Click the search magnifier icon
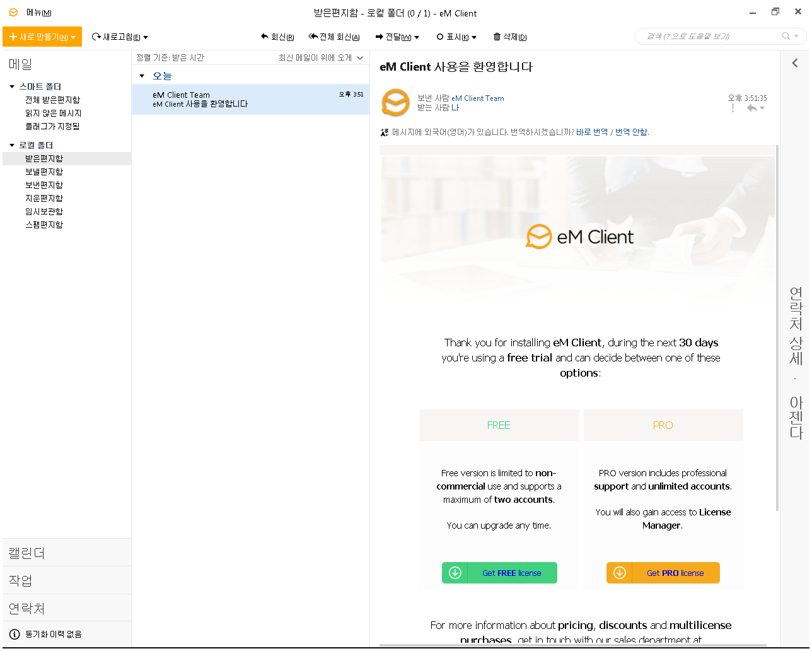Screen dimensions: 812x651 (x=786, y=37)
